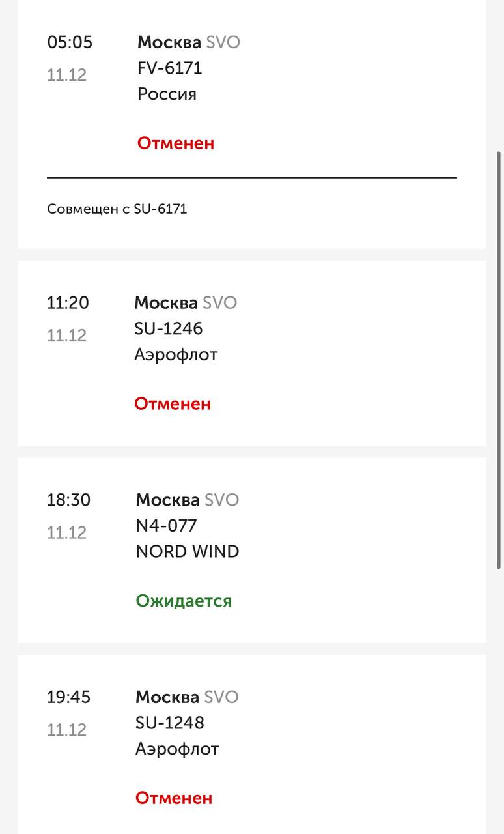Tap the red status under SU-1246

point(173,404)
